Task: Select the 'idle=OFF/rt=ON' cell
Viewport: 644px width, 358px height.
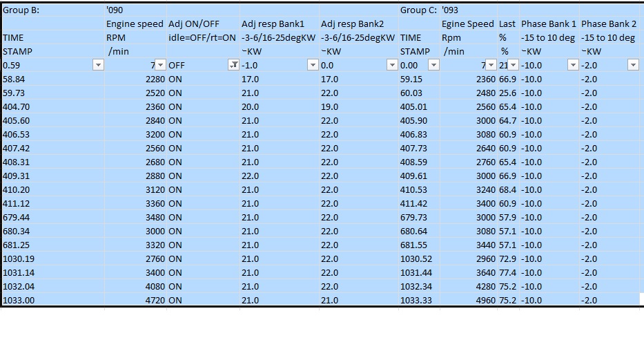Action: click(204, 38)
